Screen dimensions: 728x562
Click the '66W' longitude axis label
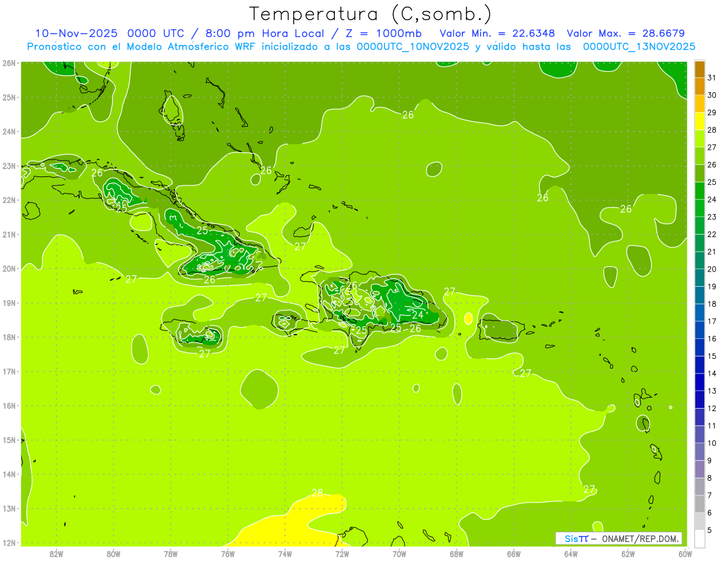pos(514,554)
